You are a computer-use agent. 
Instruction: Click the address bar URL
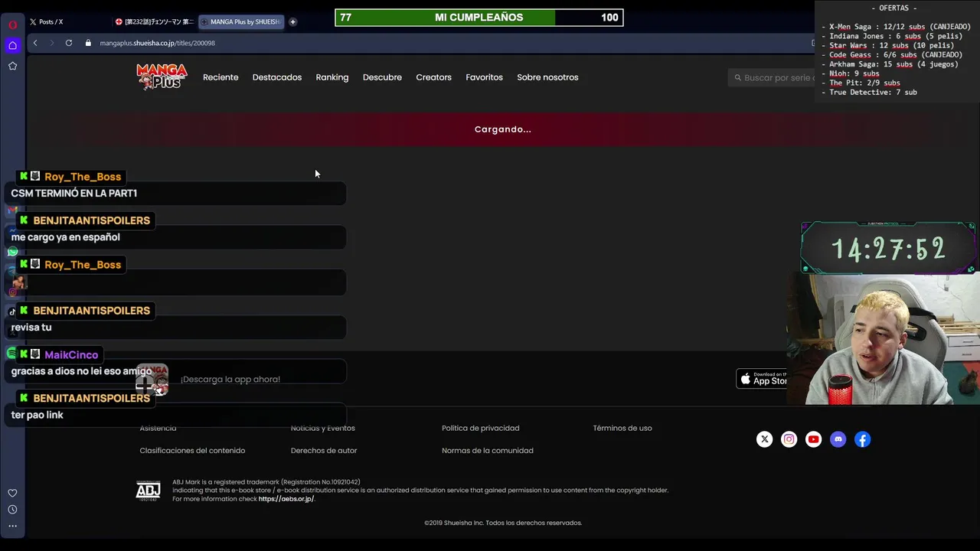(157, 43)
